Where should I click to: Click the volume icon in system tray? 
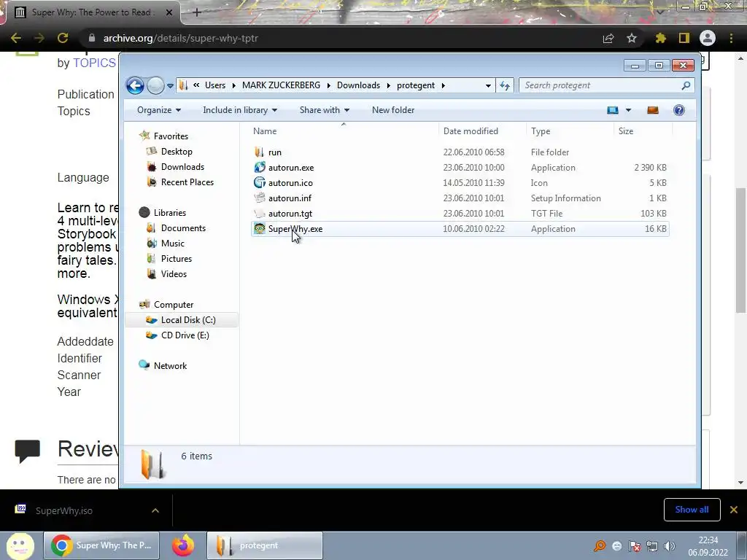(670, 546)
